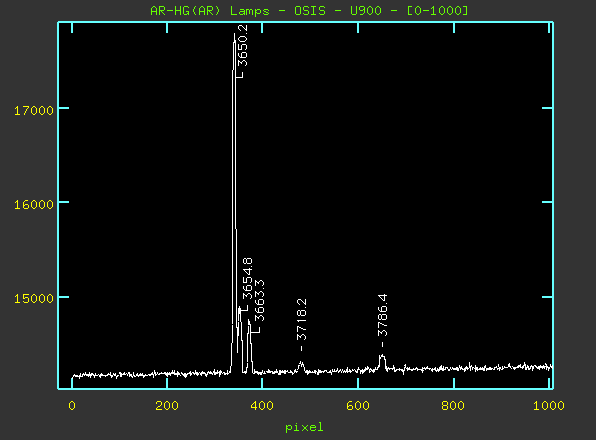Click the x-axis value 0
This screenshot has width=596, height=440.
coord(72,406)
